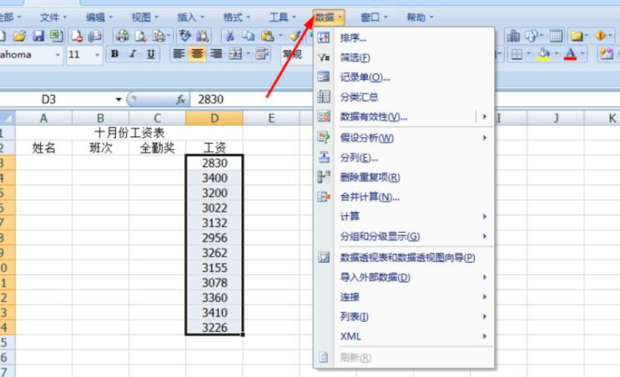Toggle underline formatting with the U button
The image size is (620, 377).
151,54
